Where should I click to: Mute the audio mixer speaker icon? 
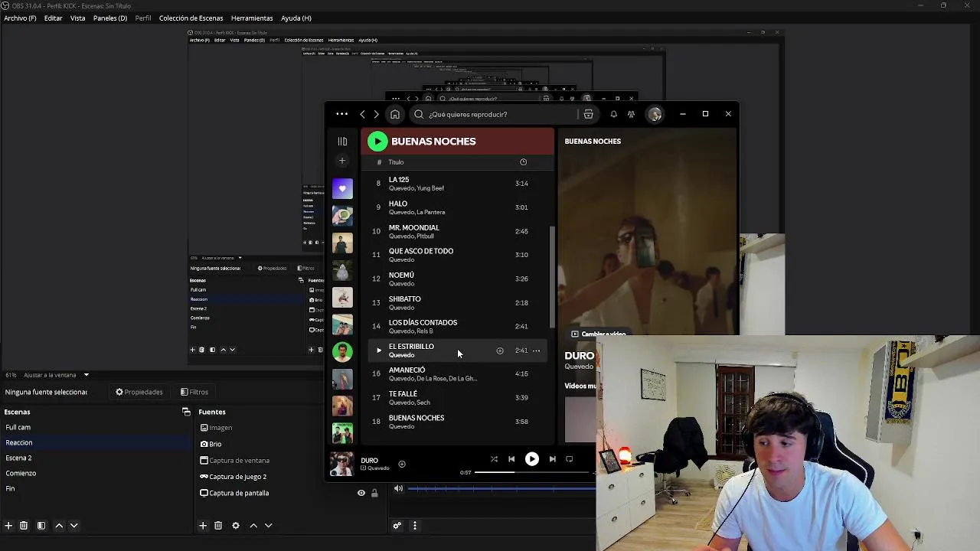click(398, 488)
